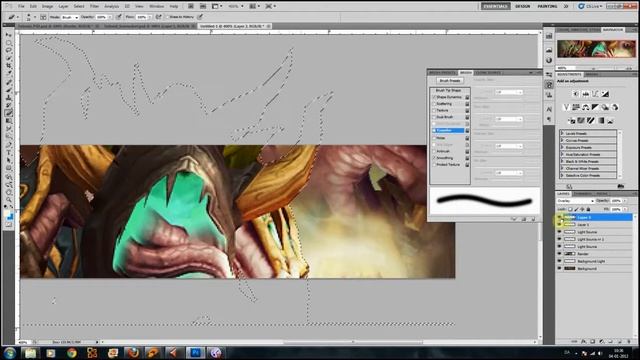Viewport: 640px width, 360px height.
Task: Expand Selective Color Presets
Action: click(x=562, y=175)
